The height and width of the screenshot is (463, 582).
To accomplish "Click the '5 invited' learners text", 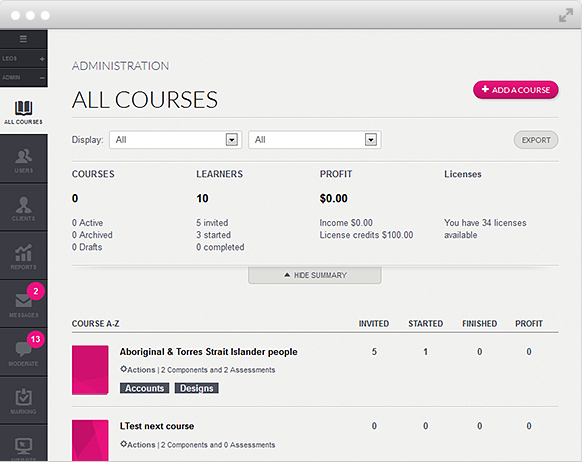I will tap(212, 223).
